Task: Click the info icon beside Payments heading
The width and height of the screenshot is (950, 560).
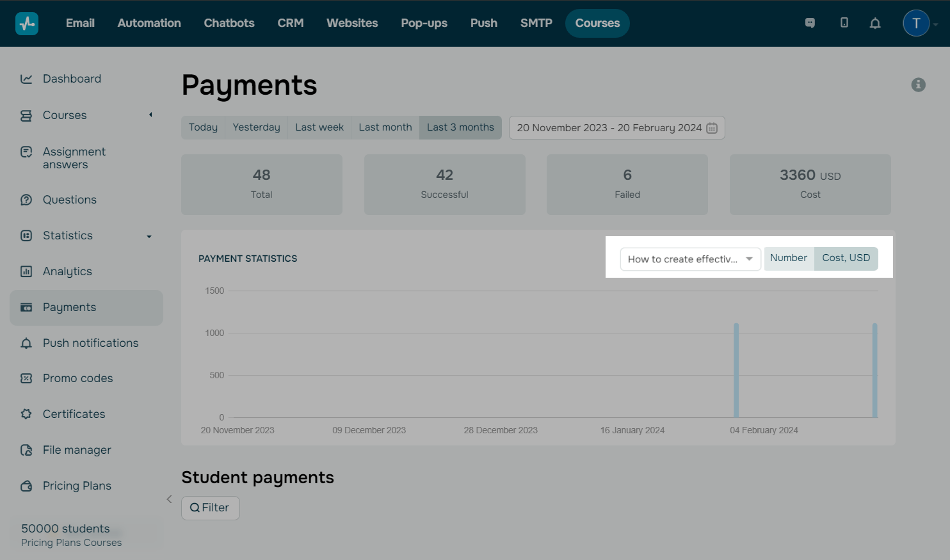Action: coord(918,84)
